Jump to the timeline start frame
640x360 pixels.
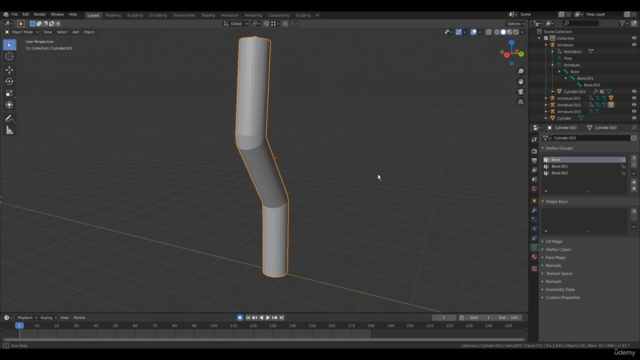point(248,318)
